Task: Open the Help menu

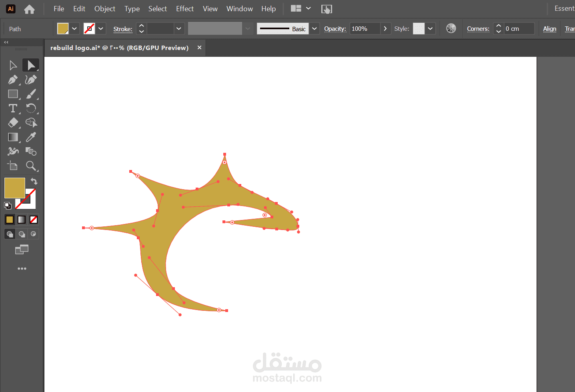Action: [x=268, y=9]
